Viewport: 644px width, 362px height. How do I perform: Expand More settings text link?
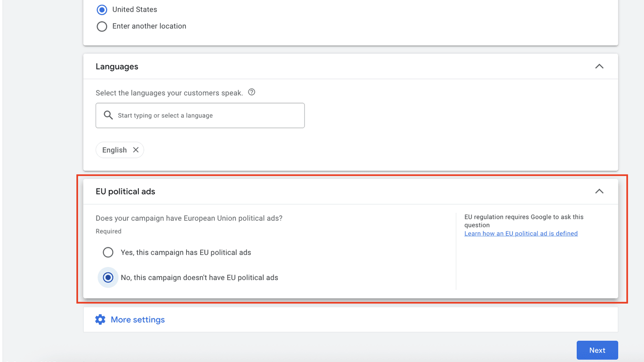pos(137,320)
